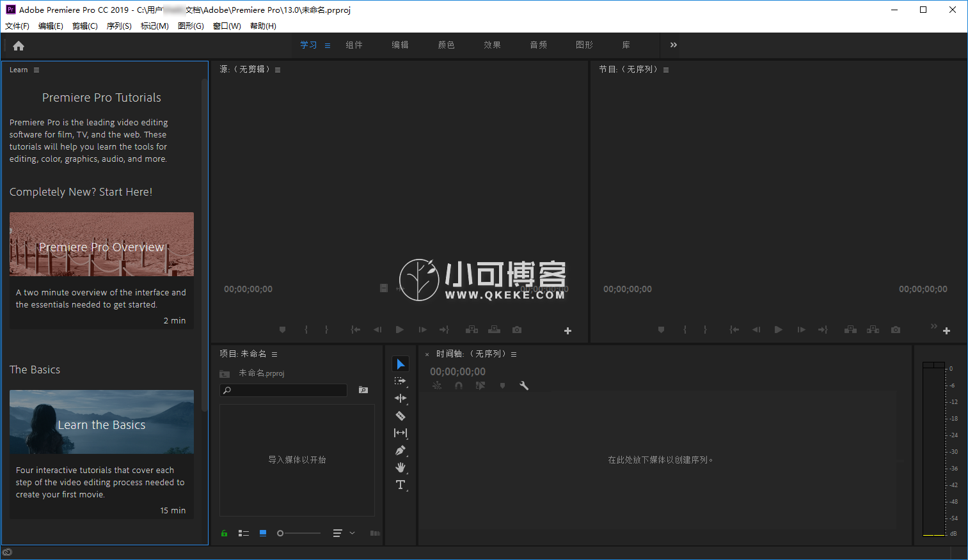Viewport: 968px width, 560px height.
Task: Select the Selection tool arrow
Action: tap(401, 364)
